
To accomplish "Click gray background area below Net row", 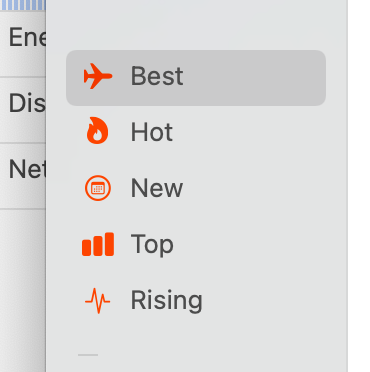I will [23, 290].
